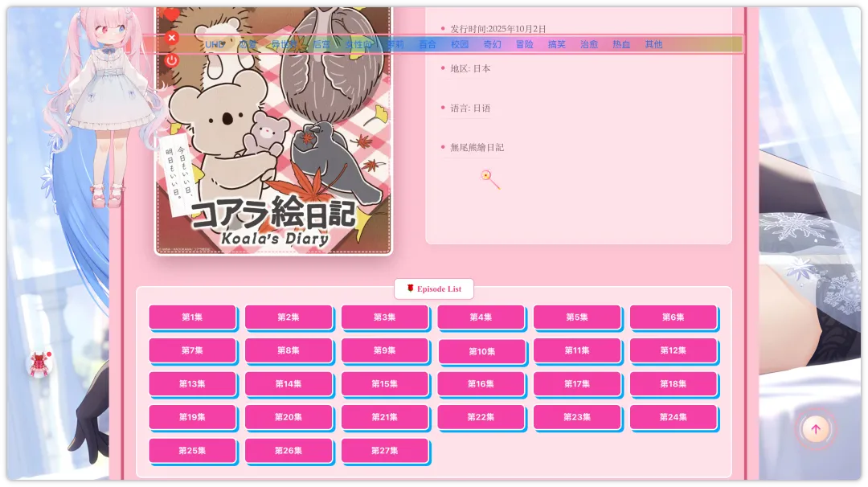Select the 奇幻 category tab
Image resolution: width=868 pixels, height=487 pixels.
pyautogui.click(x=492, y=44)
